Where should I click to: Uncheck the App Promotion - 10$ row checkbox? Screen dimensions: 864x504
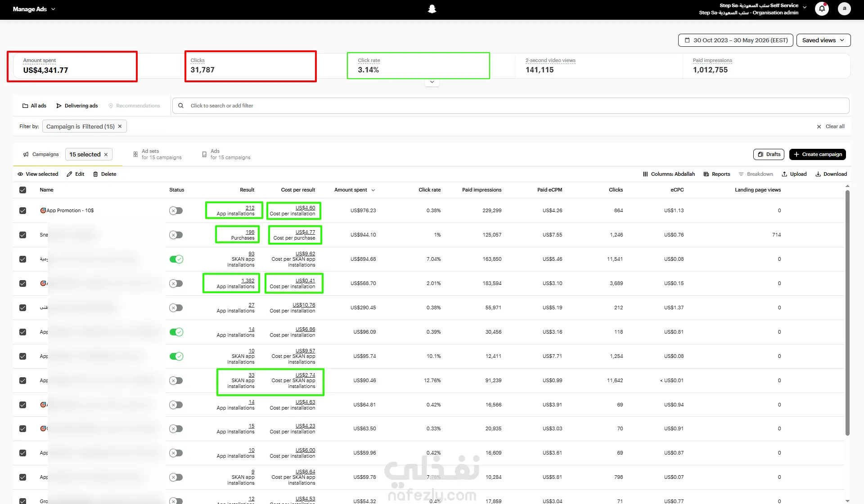click(x=22, y=210)
